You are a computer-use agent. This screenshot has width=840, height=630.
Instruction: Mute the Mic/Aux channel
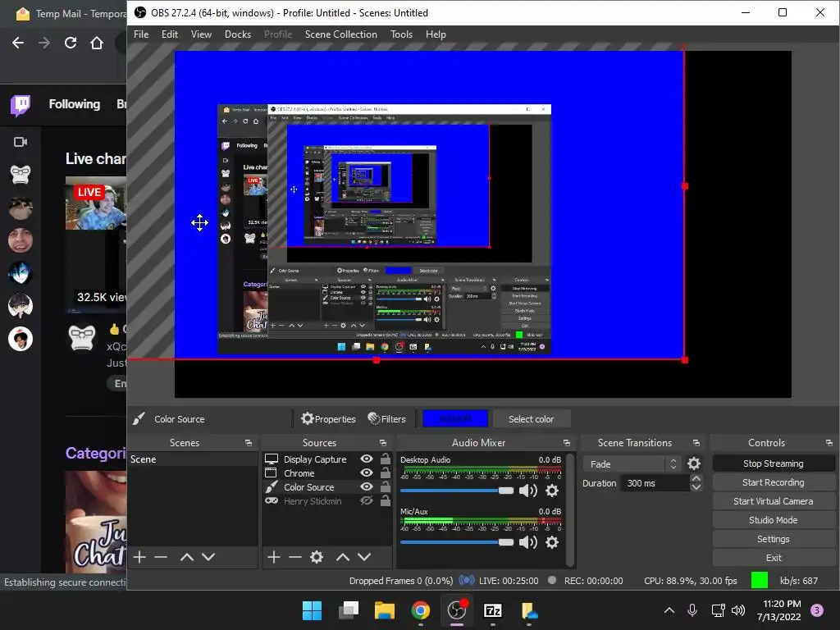coord(527,543)
